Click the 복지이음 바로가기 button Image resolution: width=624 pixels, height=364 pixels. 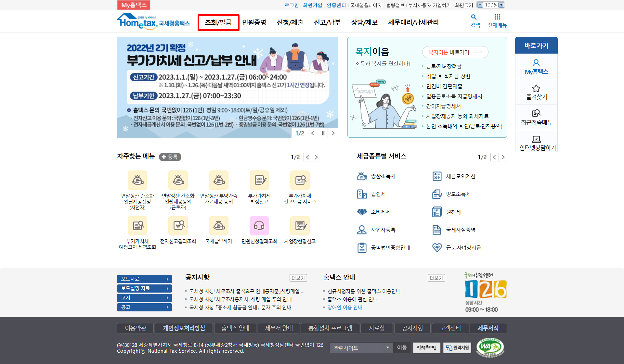tap(455, 52)
